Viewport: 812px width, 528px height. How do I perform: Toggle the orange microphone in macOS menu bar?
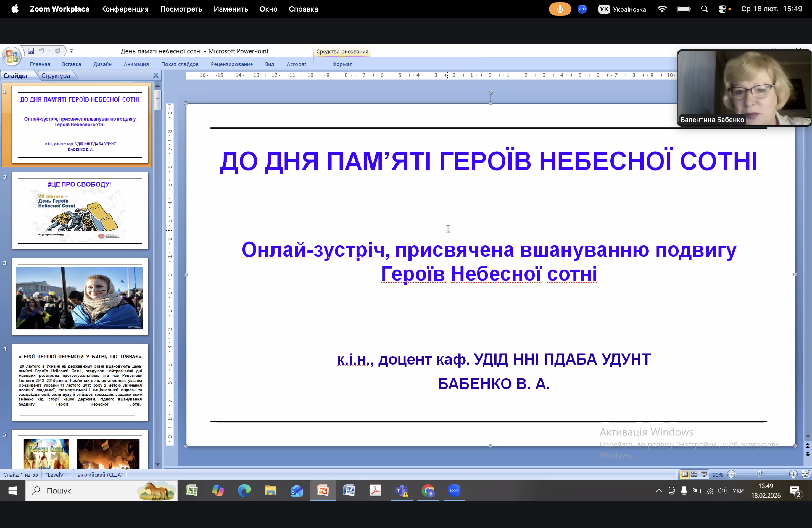point(560,9)
